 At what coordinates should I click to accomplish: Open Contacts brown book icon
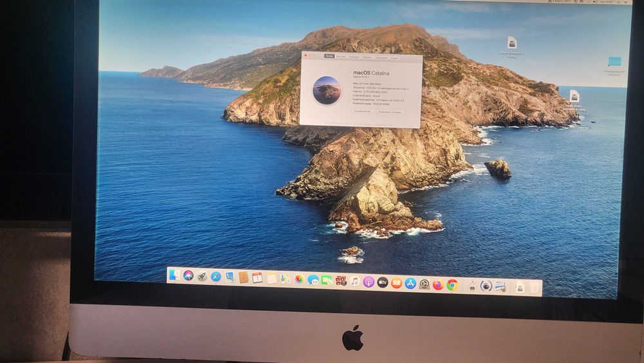[243, 277]
